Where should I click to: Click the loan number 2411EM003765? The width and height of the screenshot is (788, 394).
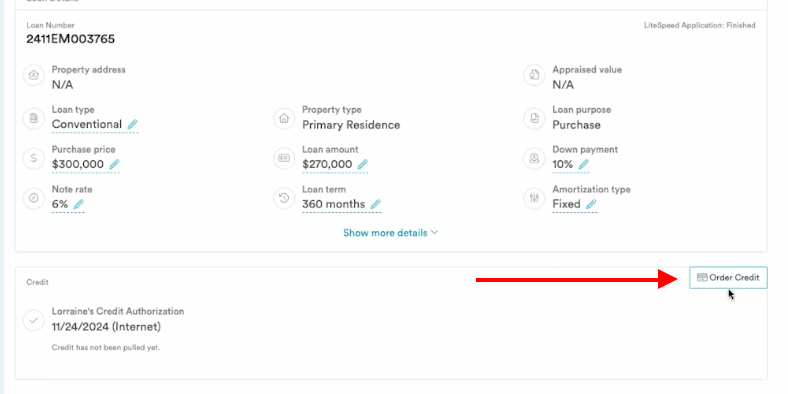point(70,39)
